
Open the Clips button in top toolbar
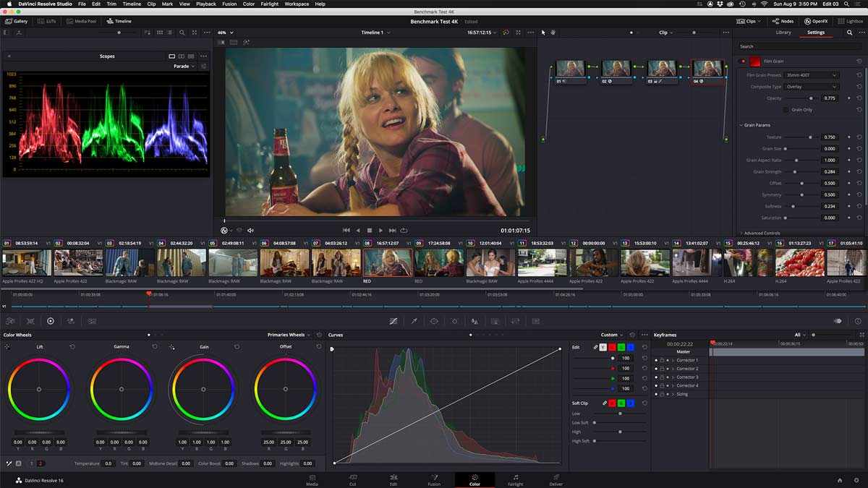750,21
